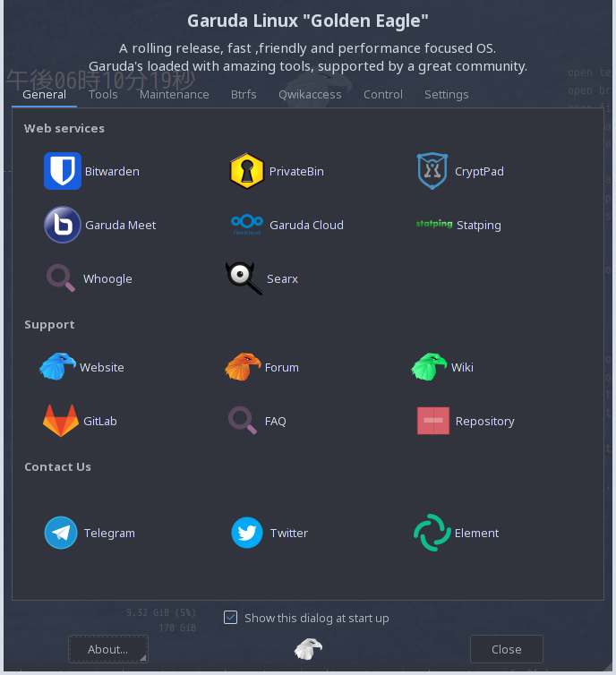Click the Searx label text

point(282,279)
